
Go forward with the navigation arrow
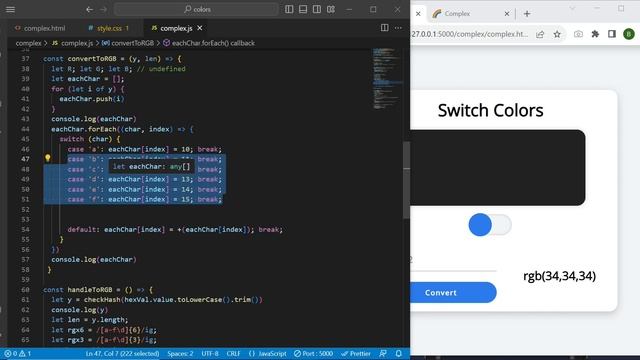(x=103, y=9)
